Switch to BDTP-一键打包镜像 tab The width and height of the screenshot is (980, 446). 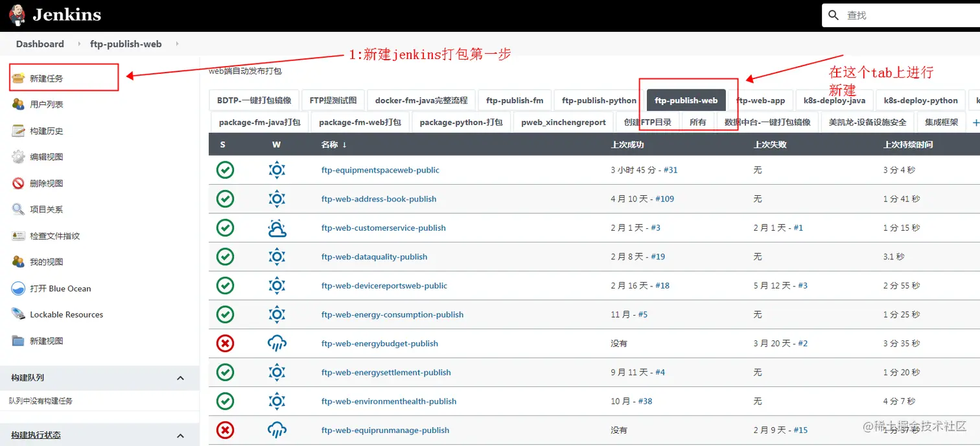pos(254,100)
